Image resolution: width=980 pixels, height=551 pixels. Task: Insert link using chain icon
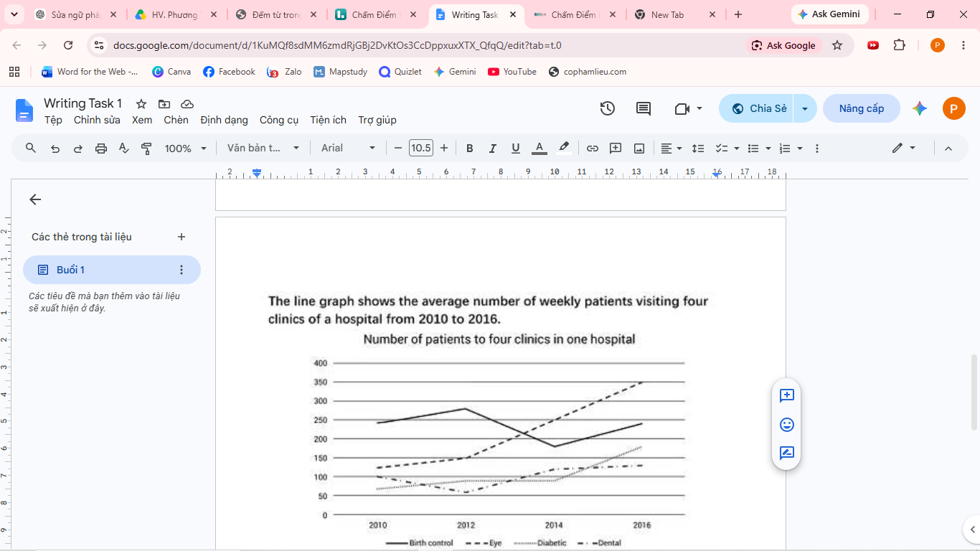(593, 149)
